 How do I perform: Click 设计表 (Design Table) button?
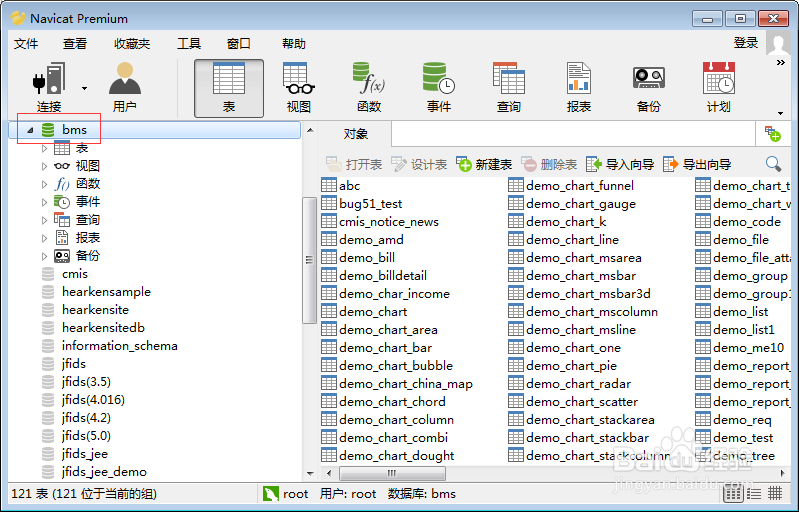tap(419, 165)
